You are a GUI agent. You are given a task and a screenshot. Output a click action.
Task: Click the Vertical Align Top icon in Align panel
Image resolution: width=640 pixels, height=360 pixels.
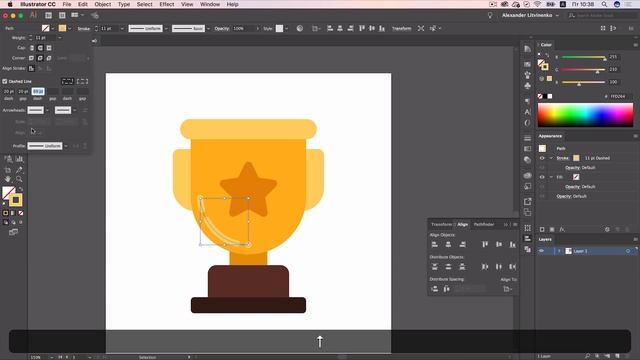tap(485, 244)
